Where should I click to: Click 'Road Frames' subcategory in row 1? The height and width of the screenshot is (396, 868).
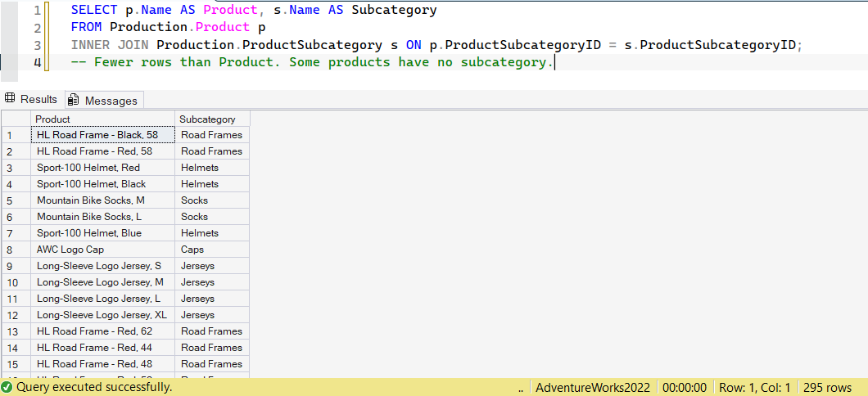pyautogui.click(x=213, y=135)
